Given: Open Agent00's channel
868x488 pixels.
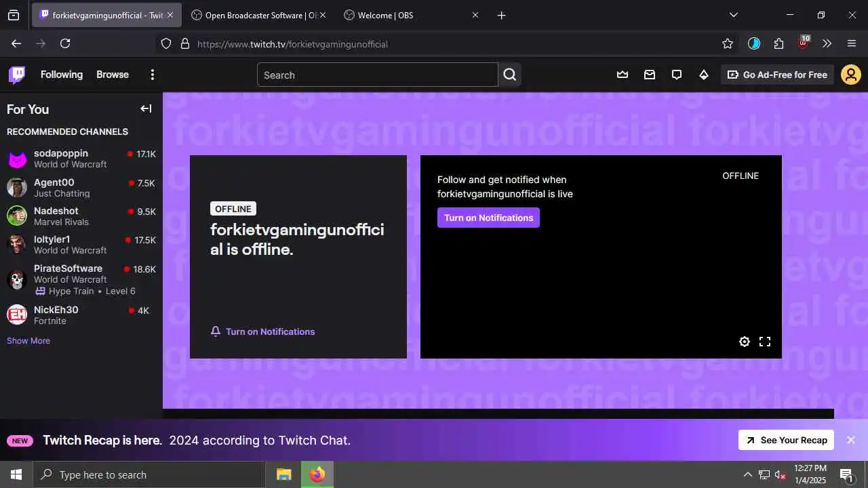Looking at the screenshot, I should point(81,188).
